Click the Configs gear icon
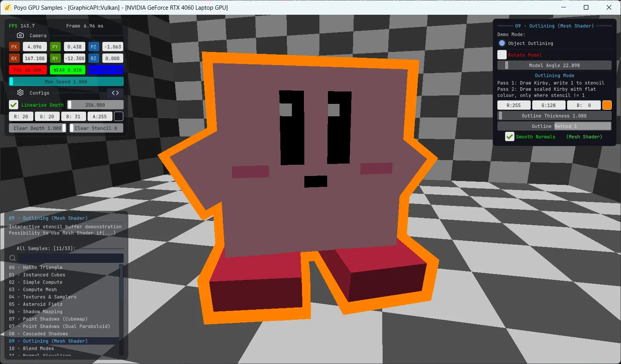621x364 pixels. [21, 93]
